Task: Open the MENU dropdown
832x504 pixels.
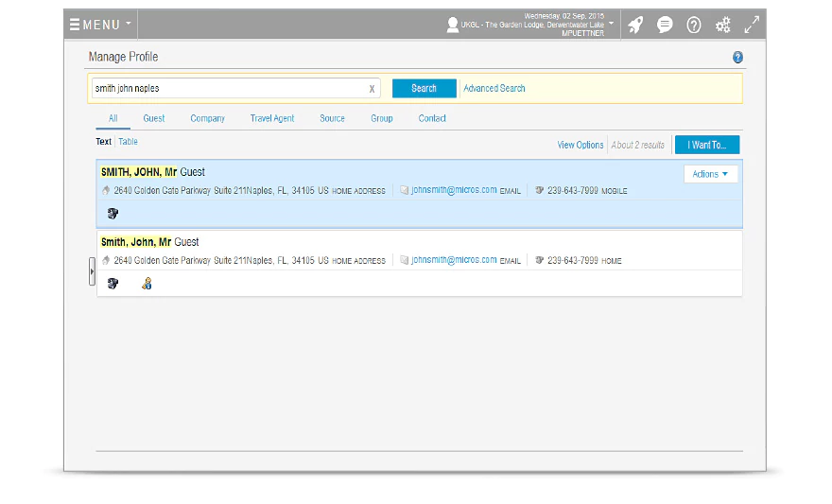Action: tap(101, 25)
